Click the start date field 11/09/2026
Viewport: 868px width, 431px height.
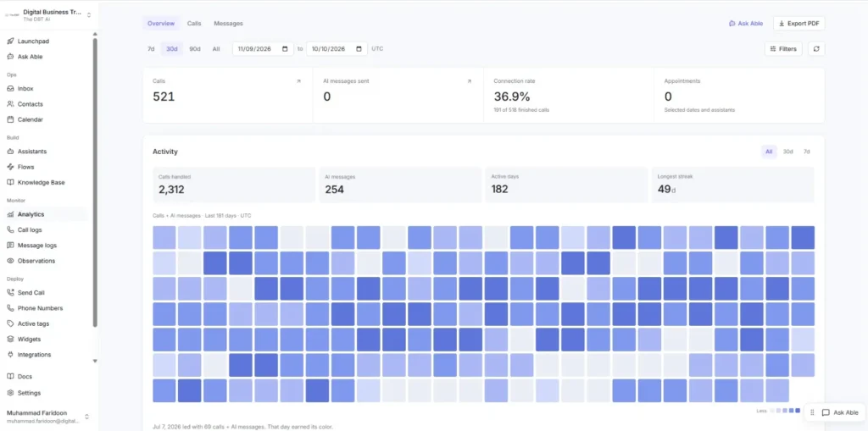[263, 48]
